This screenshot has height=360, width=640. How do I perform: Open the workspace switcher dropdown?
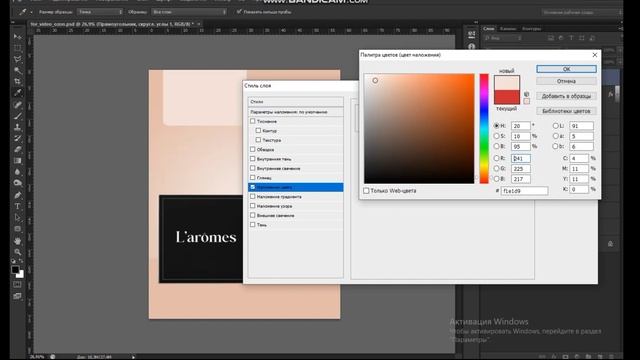(x=582, y=13)
